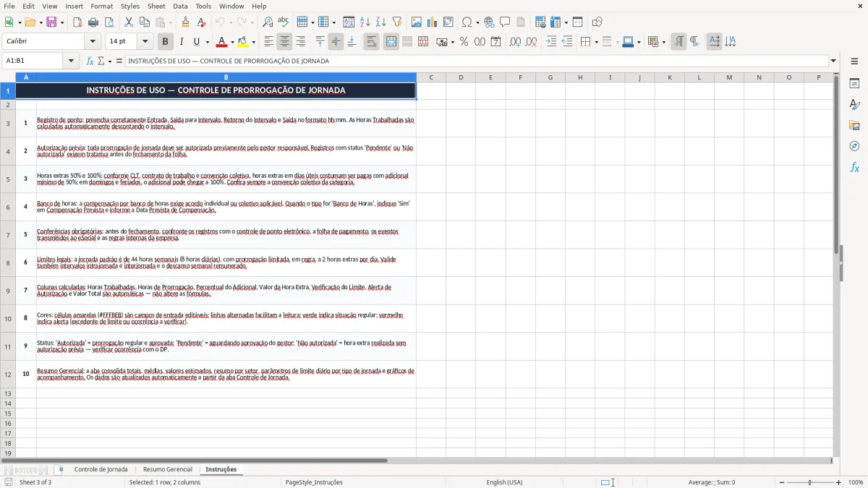
Task: Apply yellow Background Color swatch
Action: 243,42
